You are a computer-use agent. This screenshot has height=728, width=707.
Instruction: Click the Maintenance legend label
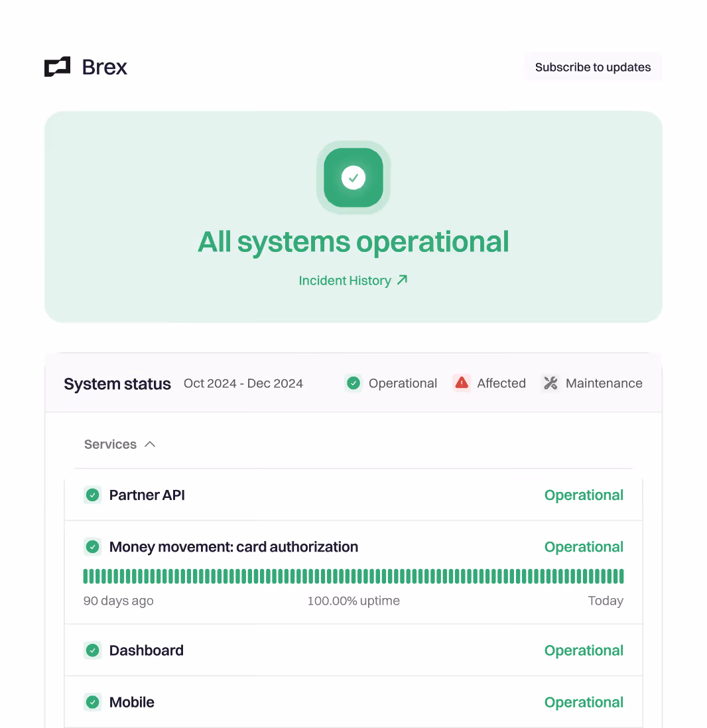[604, 383]
